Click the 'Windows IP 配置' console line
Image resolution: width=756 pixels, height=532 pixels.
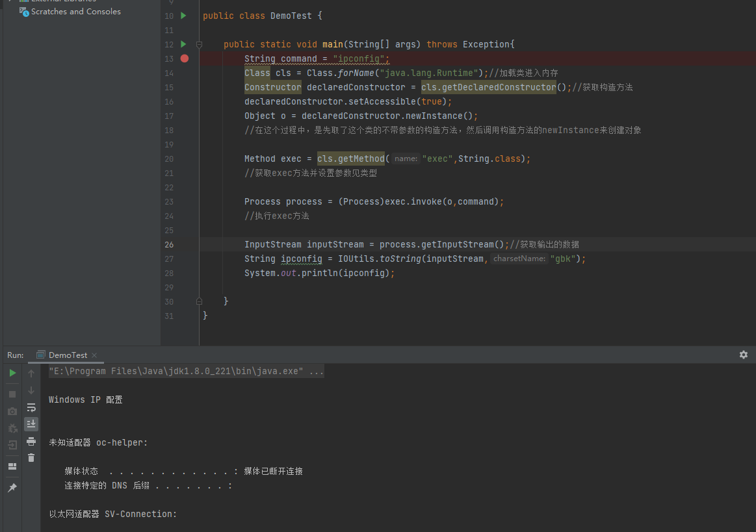pos(86,399)
